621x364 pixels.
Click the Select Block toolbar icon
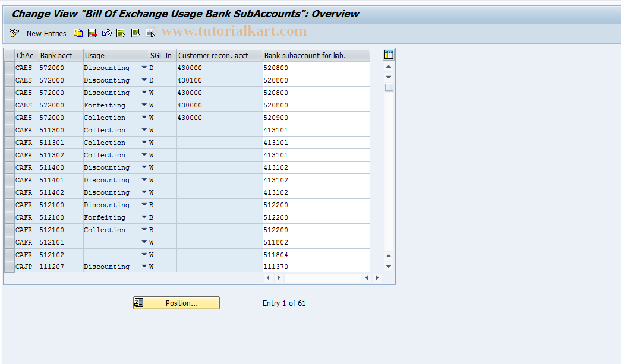coord(135,33)
